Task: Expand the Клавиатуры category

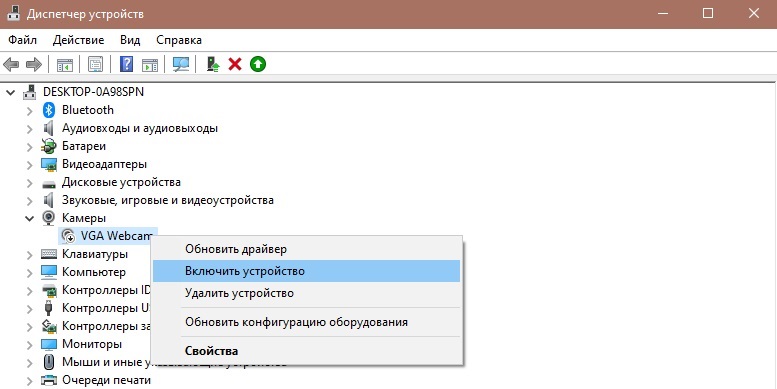Action: (30, 255)
